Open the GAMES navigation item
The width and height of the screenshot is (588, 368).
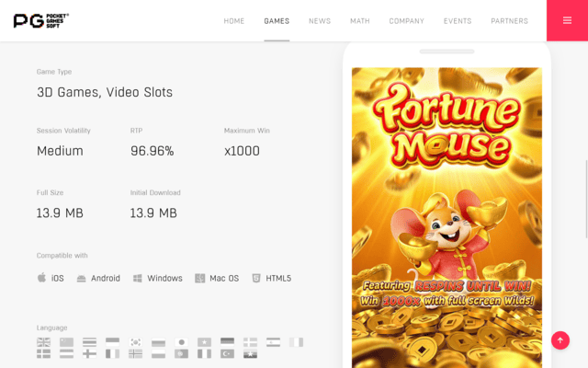(277, 21)
